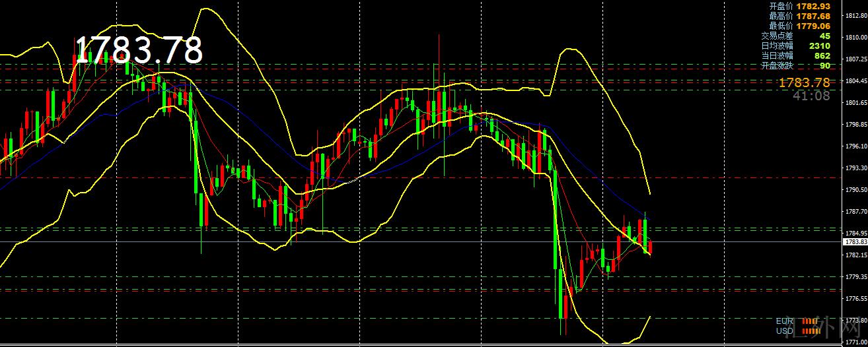Viewport: 868px width, 347px height.
Task: Click the 1790.50 price axis label
Action: (856, 190)
